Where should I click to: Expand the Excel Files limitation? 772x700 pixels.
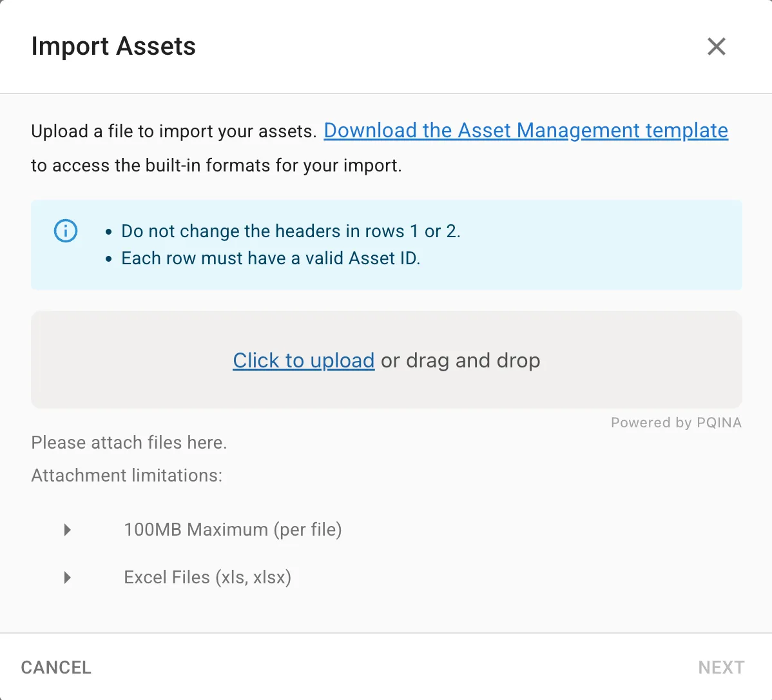click(68, 578)
